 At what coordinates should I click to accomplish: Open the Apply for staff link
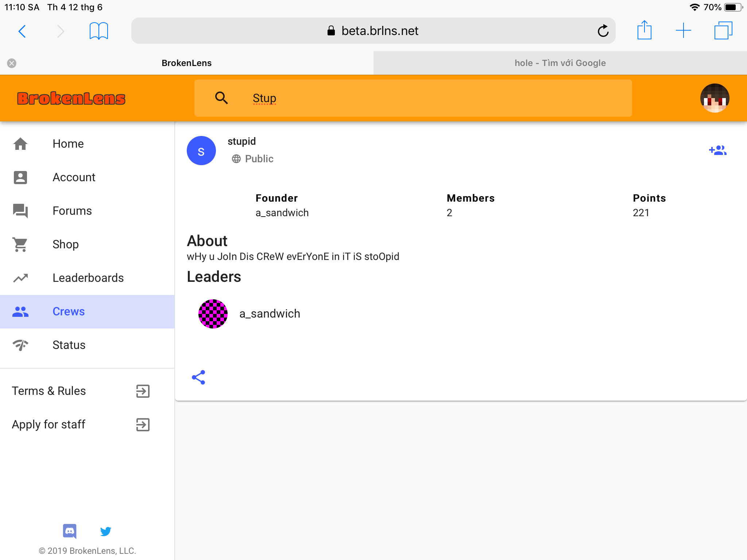81,424
